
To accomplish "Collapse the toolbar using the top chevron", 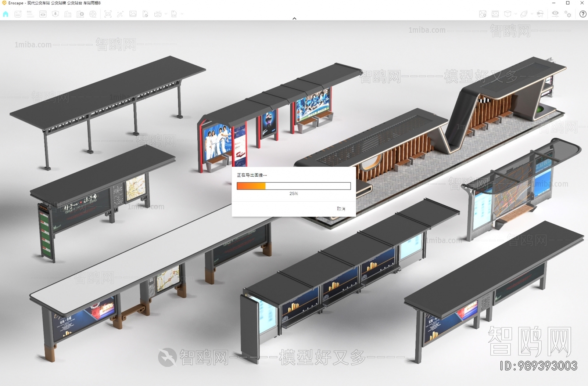I will click(x=294, y=18).
